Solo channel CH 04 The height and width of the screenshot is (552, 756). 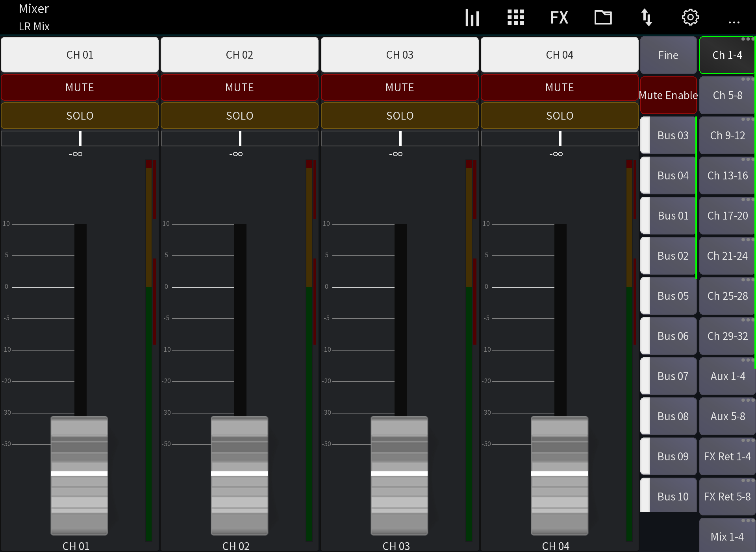(x=560, y=116)
